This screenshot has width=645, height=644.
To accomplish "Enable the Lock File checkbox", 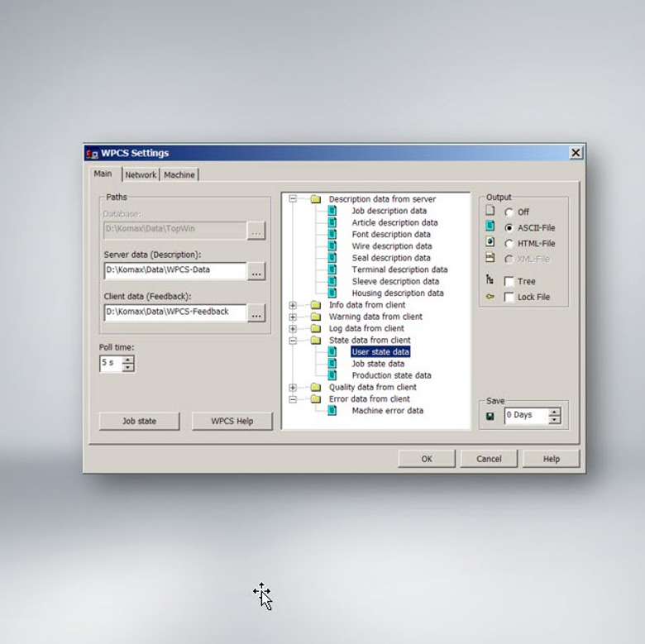I will (509, 298).
